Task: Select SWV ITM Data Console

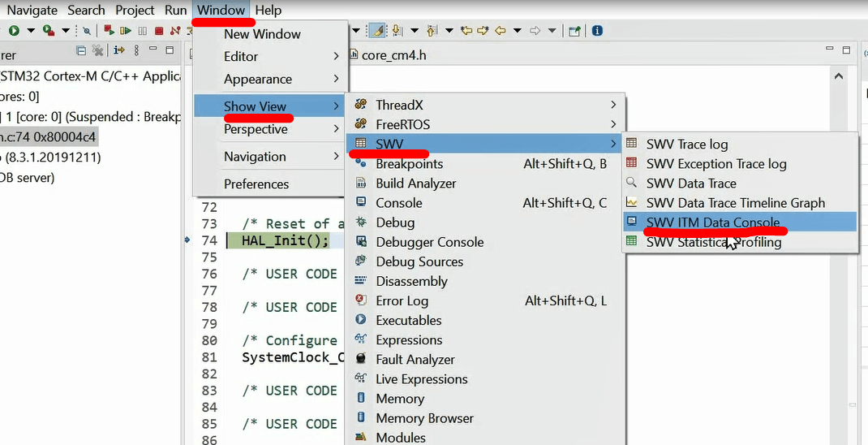Action: coord(740,222)
